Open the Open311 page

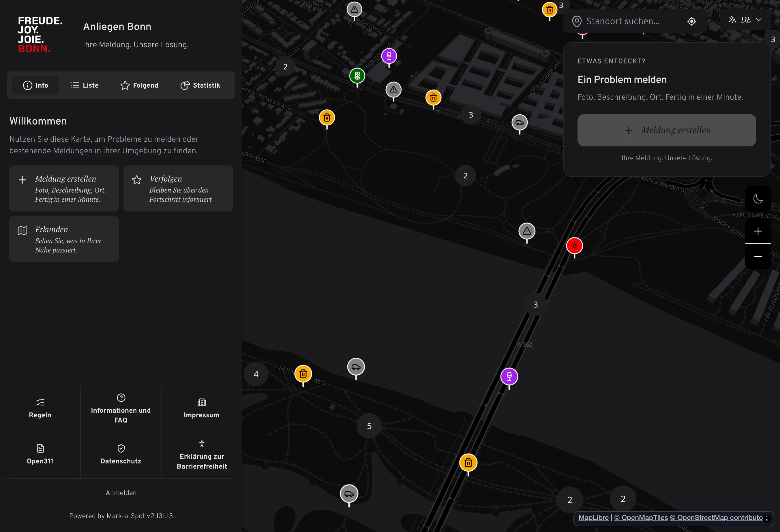pos(40,455)
